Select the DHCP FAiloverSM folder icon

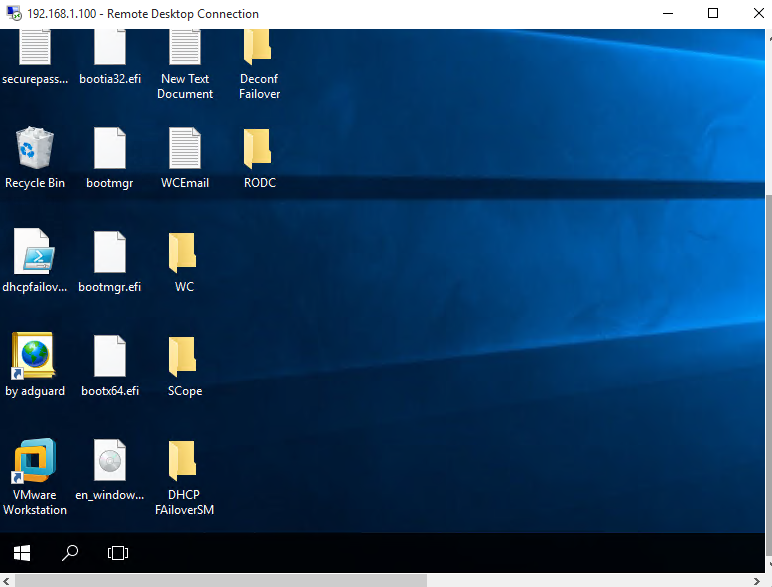tap(183, 460)
